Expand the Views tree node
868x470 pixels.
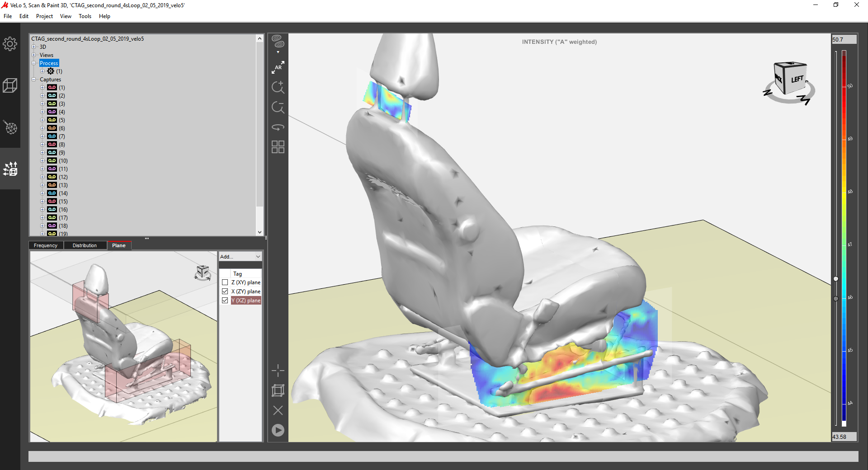33,55
